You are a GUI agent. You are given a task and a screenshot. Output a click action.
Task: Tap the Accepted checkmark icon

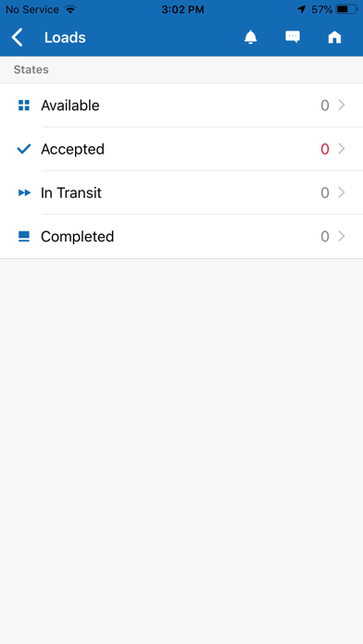pyautogui.click(x=24, y=149)
